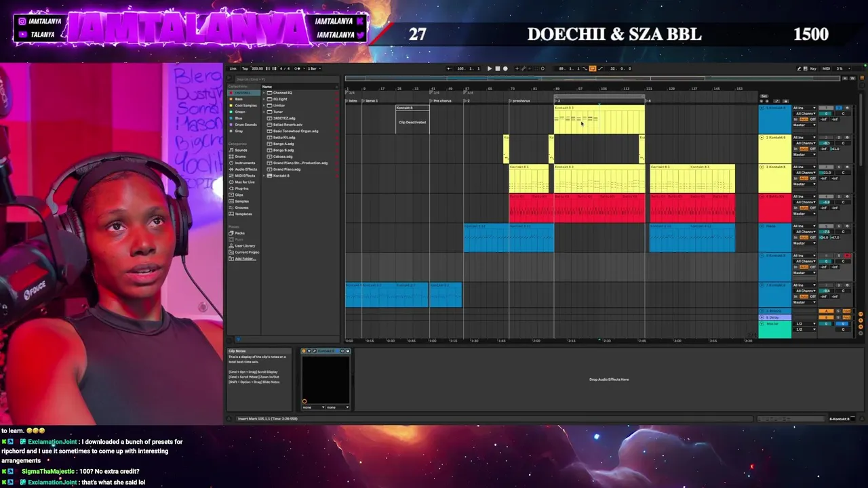The image size is (868, 488).
Task: Expand the Channel EQ device
Action: [265, 93]
